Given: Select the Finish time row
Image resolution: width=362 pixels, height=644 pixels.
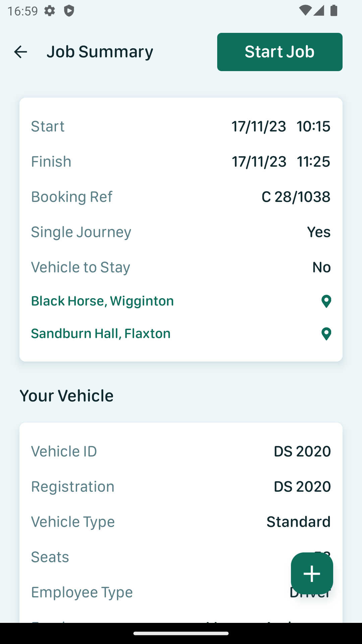Looking at the screenshot, I should coord(181,161).
